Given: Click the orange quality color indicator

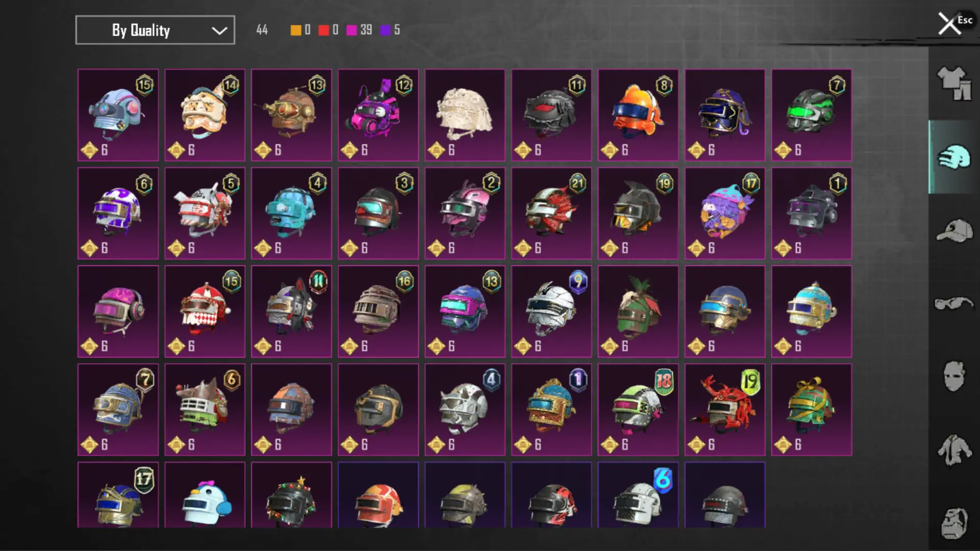Looking at the screenshot, I should (296, 30).
